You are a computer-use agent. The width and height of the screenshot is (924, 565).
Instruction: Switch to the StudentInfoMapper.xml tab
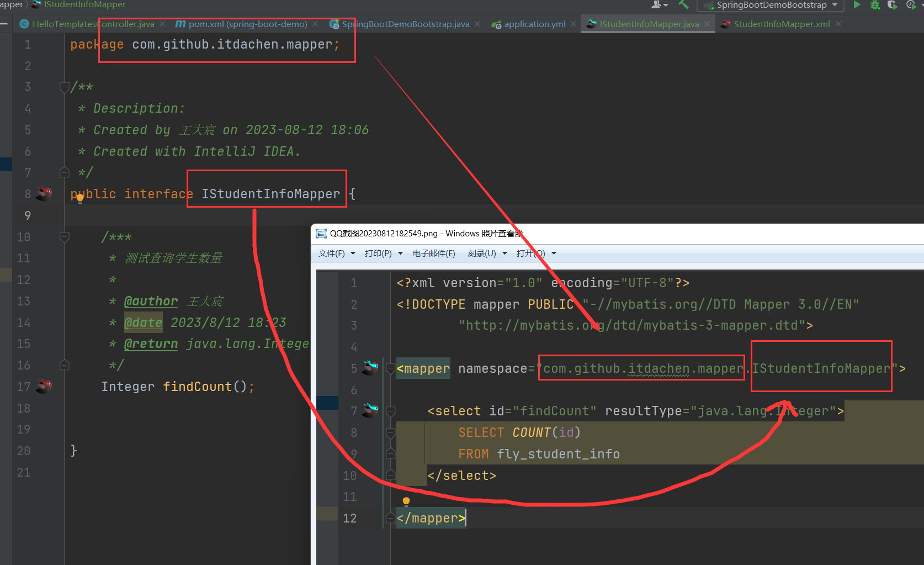[781, 24]
